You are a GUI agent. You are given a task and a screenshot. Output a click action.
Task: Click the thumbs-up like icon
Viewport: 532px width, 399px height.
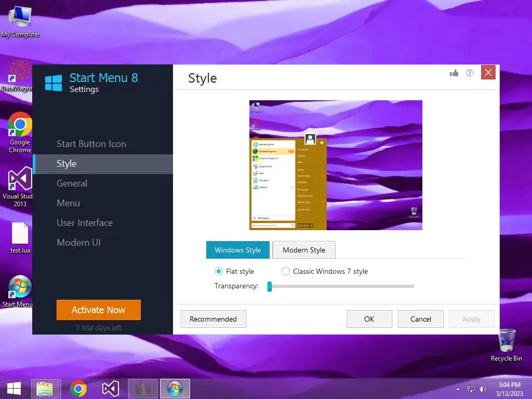coord(454,73)
